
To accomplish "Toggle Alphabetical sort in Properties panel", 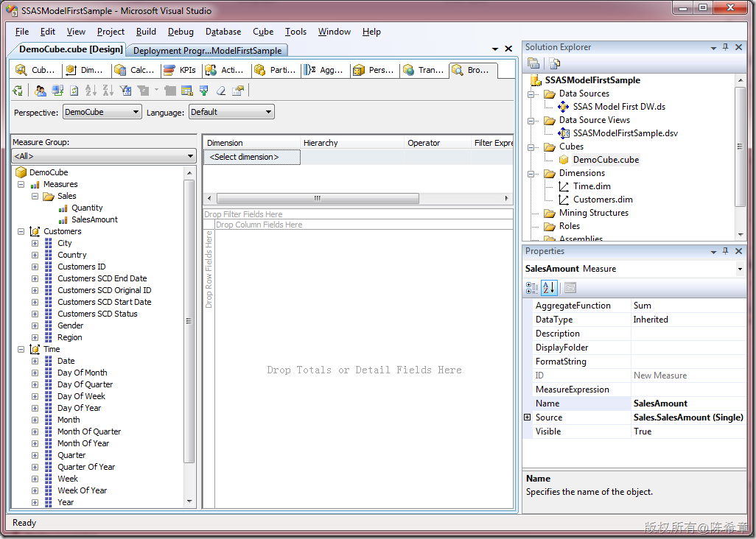I will (549, 288).
